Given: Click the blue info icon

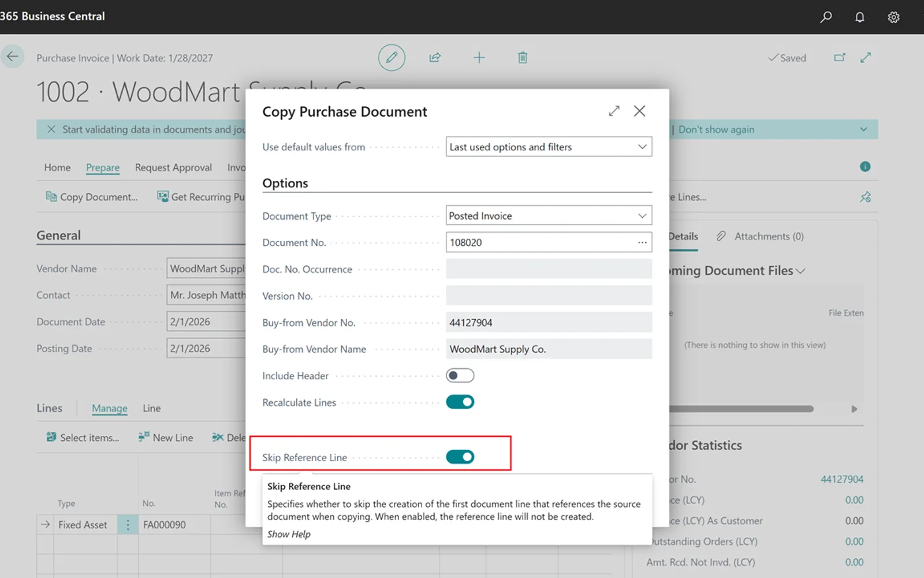Looking at the screenshot, I should point(865,166).
